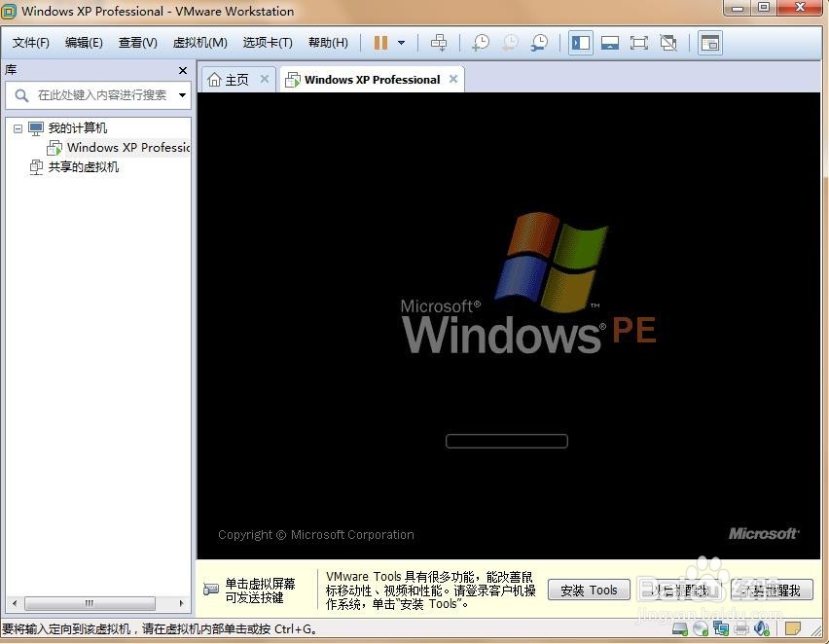
Task: Click the search magnifier icon
Action: (21, 95)
